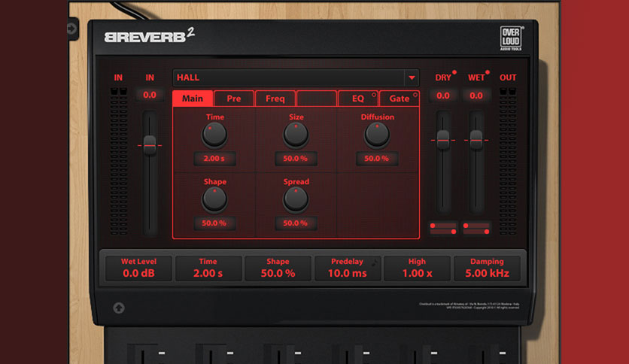This screenshot has width=629, height=364.
Task: Open the HALL preset dropdown arrow
Action: [x=412, y=77]
